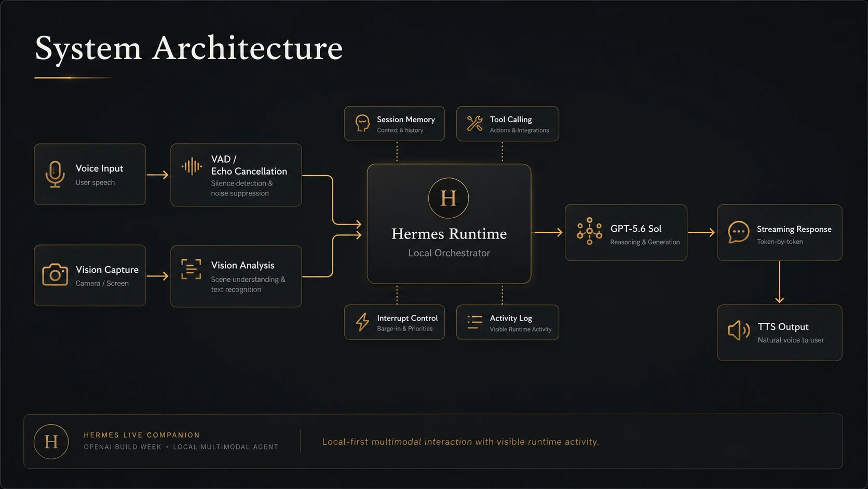This screenshot has width=868, height=489.
Task: Select the Echo Cancellation title text
Action: (249, 171)
